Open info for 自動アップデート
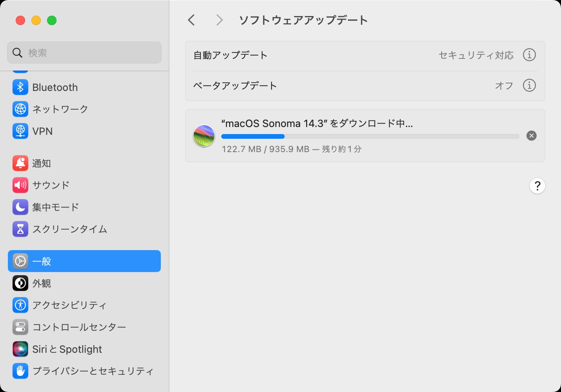The image size is (561, 392). (x=529, y=55)
